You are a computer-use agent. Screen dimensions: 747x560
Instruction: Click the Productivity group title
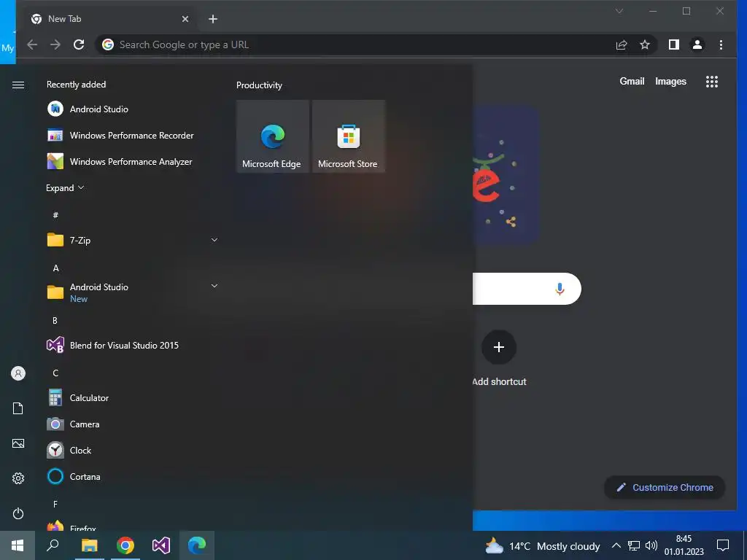pyautogui.click(x=259, y=85)
